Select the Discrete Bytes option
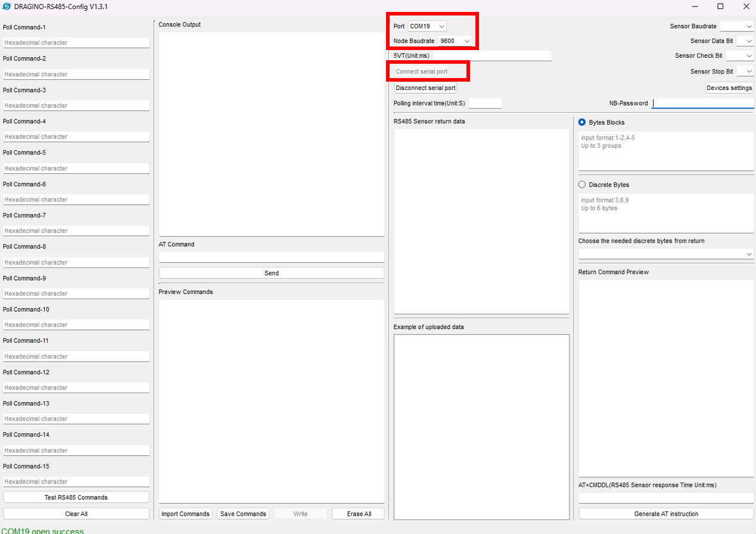 (x=581, y=184)
